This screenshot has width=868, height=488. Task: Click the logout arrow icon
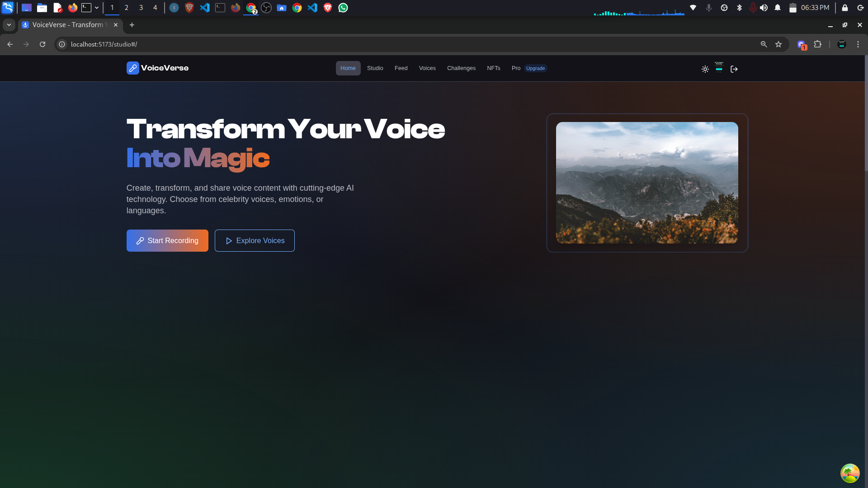pos(734,69)
